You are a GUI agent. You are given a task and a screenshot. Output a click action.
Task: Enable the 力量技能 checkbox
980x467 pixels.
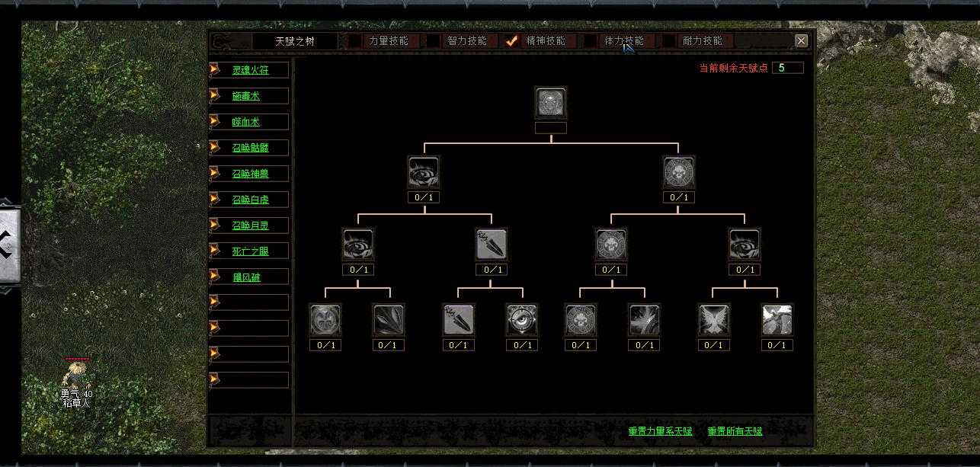pyautogui.click(x=355, y=41)
